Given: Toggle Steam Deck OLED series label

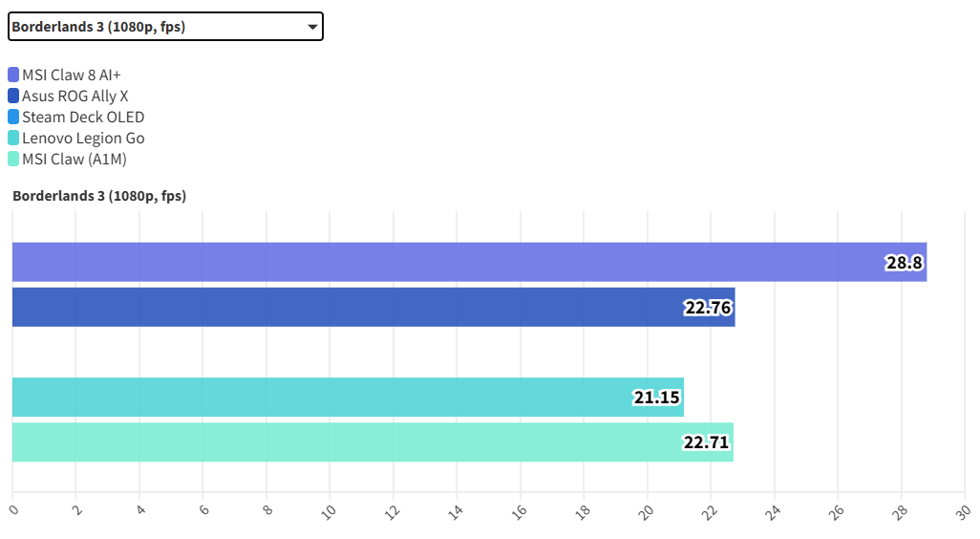Looking at the screenshot, I should 83,117.
